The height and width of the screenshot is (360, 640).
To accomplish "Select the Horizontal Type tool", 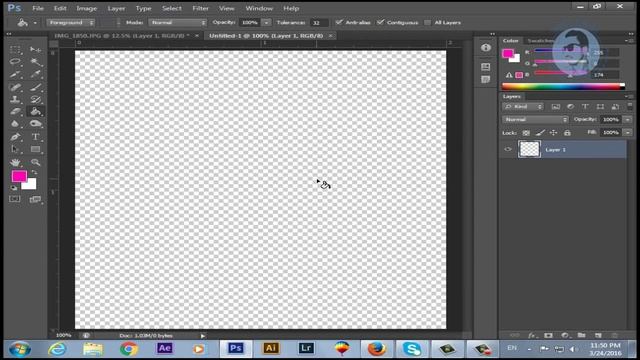I will (x=36, y=137).
